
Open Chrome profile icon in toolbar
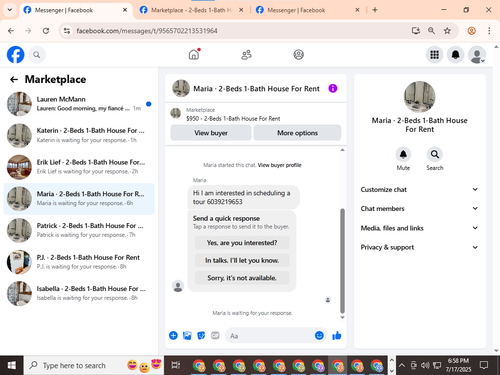(x=471, y=31)
